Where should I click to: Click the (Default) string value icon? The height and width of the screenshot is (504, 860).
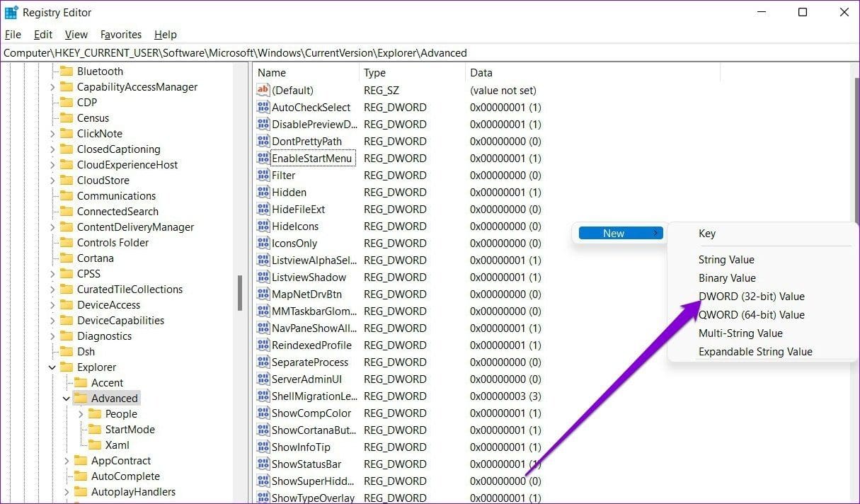(x=263, y=91)
